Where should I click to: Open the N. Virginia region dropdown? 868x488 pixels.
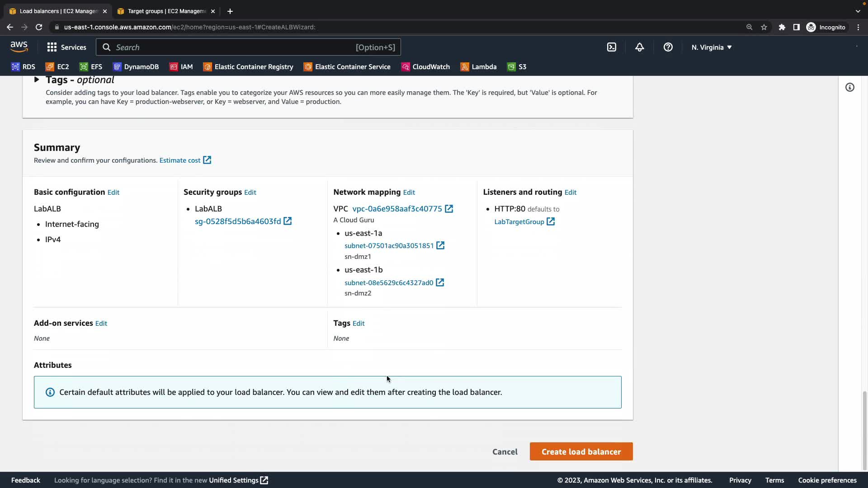(711, 47)
